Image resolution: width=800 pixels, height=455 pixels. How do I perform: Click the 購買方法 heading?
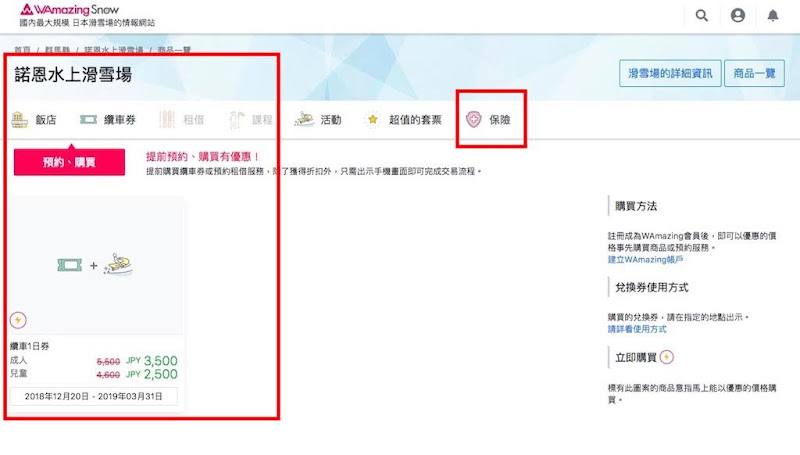tap(636, 206)
